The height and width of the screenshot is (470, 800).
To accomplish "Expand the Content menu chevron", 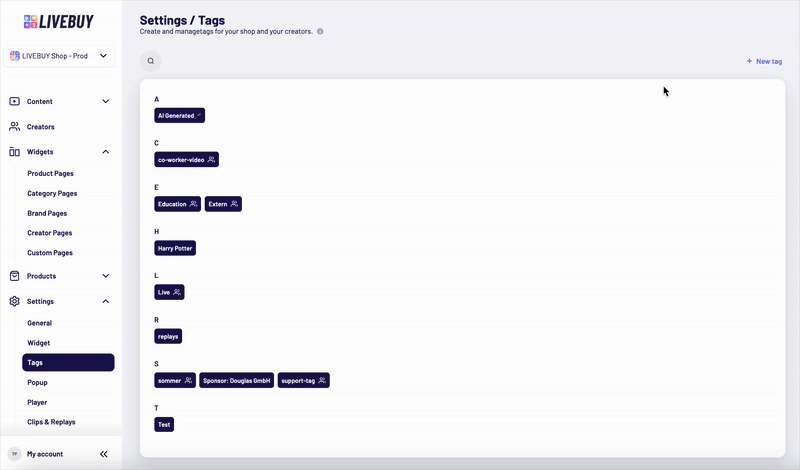I will point(106,102).
